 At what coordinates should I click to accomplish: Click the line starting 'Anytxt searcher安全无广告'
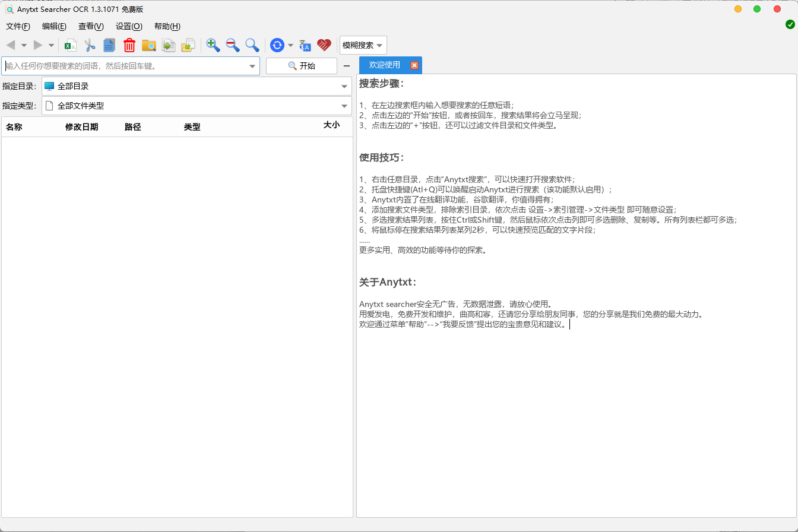click(456, 305)
